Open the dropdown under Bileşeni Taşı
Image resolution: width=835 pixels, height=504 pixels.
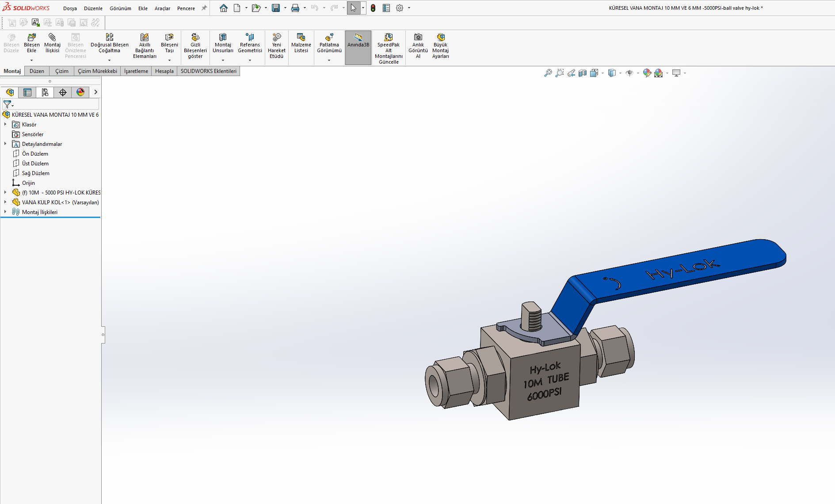coord(169,60)
